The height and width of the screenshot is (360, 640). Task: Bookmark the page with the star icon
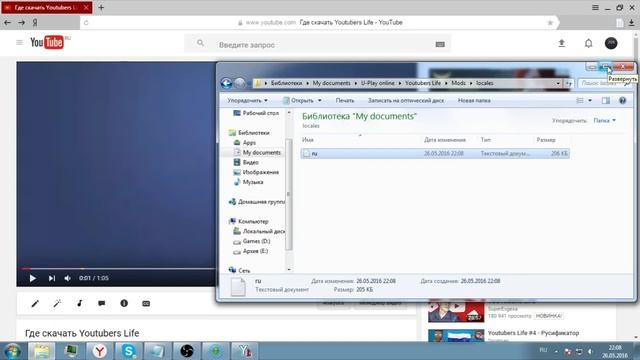[x=550, y=22]
